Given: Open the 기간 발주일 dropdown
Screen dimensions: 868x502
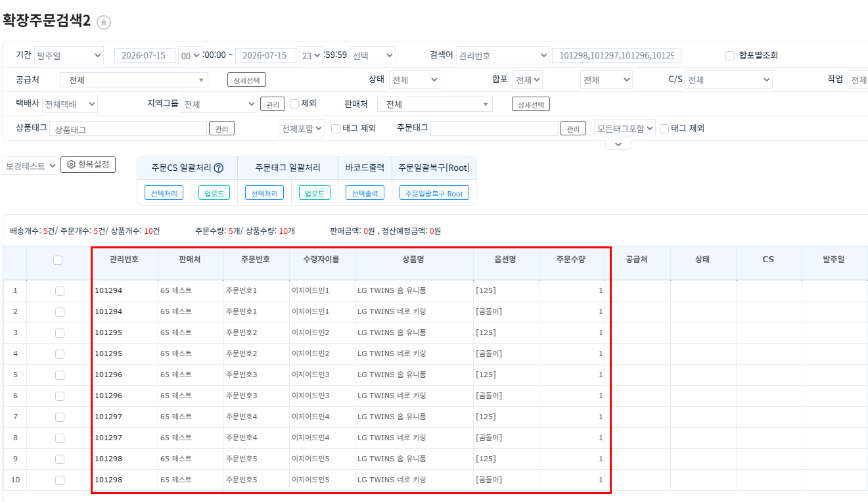Looking at the screenshot, I should (69, 55).
